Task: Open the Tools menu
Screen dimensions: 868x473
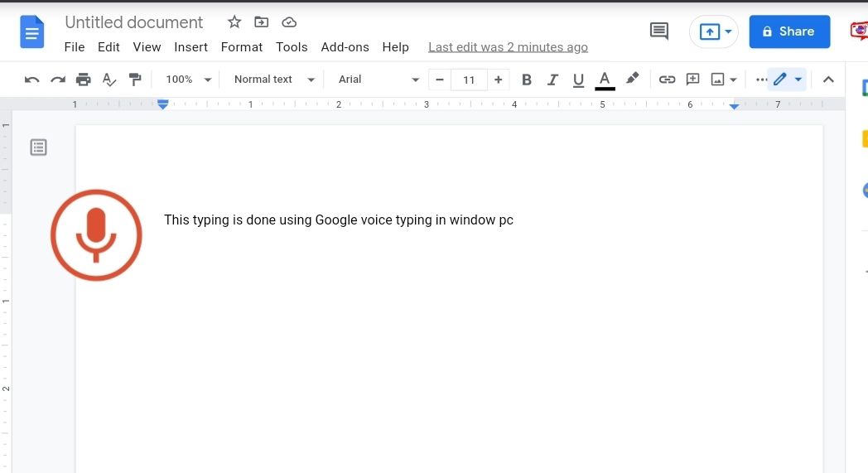Action: coord(292,47)
